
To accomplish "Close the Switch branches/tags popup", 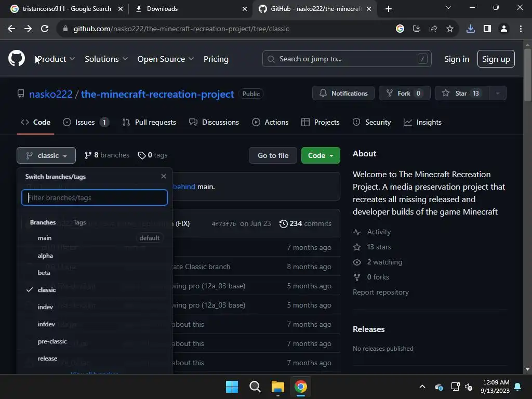I will point(164,176).
